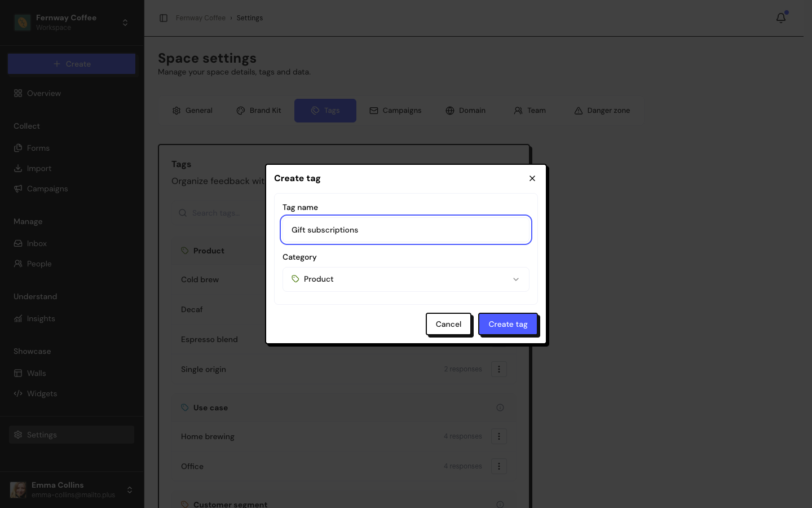This screenshot has width=812, height=508.
Task: Open notifications bell icon
Action: point(781,18)
